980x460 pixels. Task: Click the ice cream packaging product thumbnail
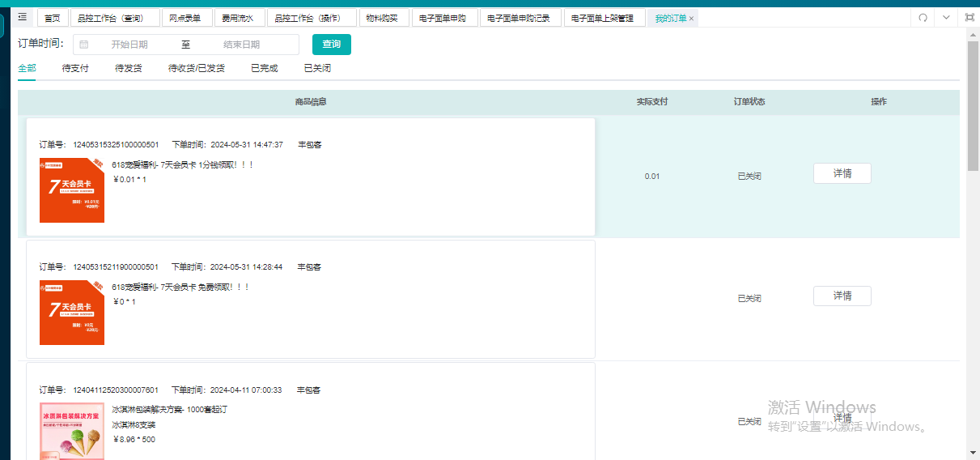pos(72,431)
